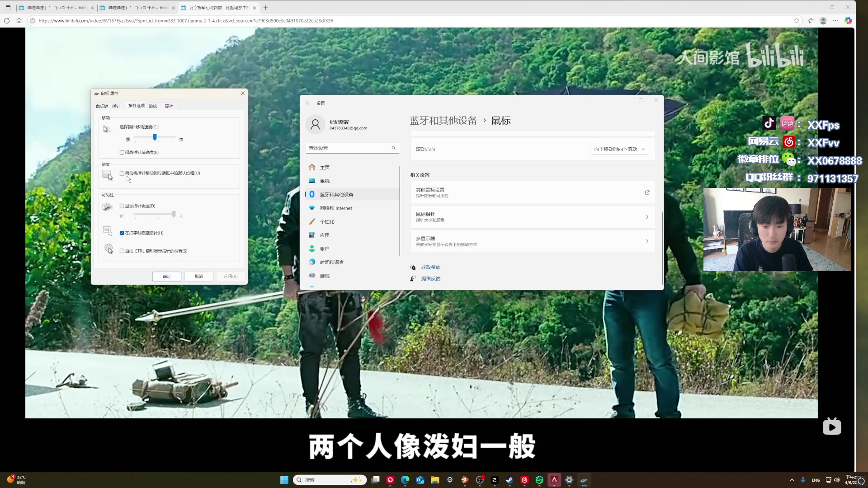This screenshot has width=868, height=488.
Task: Open the red A app on taskbar
Action: [554, 480]
